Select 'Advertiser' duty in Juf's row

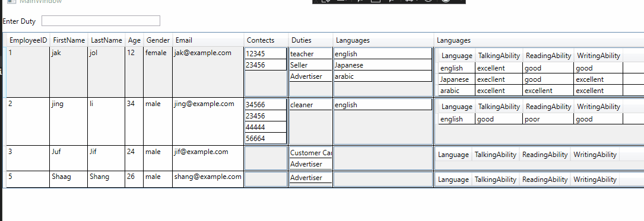click(310, 164)
